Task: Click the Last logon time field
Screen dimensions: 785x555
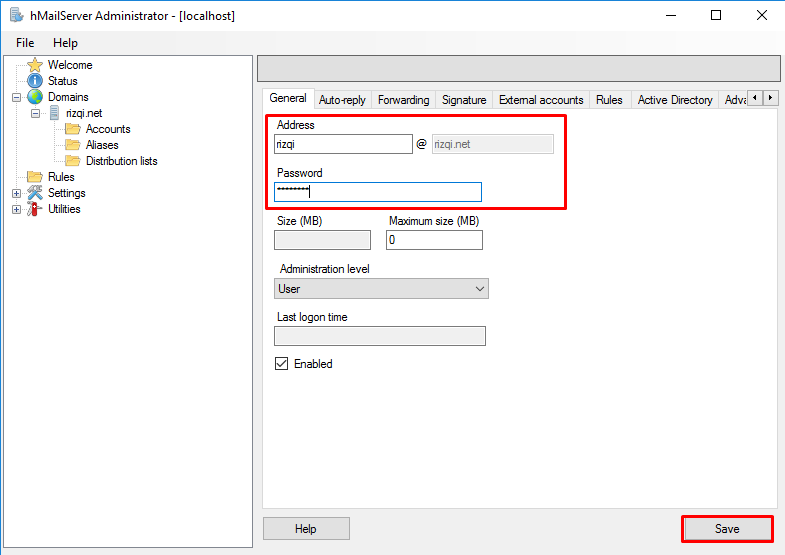Action: [379, 336]
